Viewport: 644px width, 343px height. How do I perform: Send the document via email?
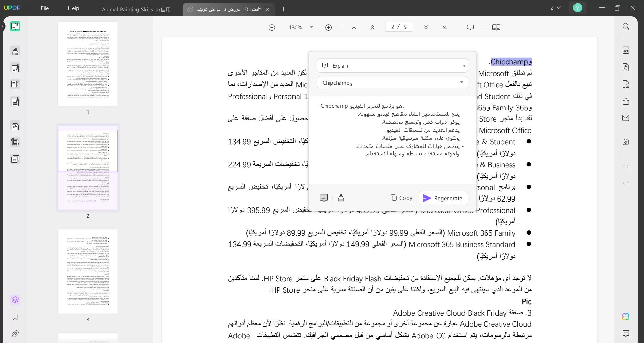tap(626, 118)
